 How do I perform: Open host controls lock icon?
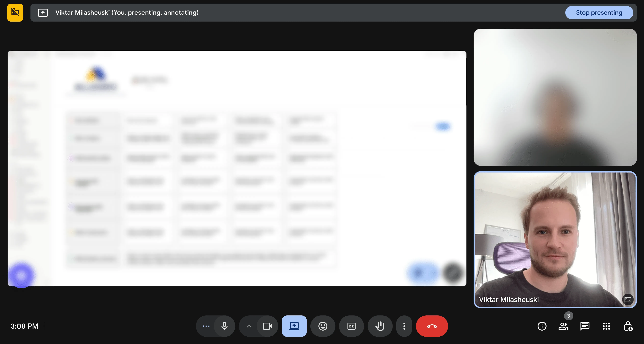pyautogui.click(x=628, y=326)
